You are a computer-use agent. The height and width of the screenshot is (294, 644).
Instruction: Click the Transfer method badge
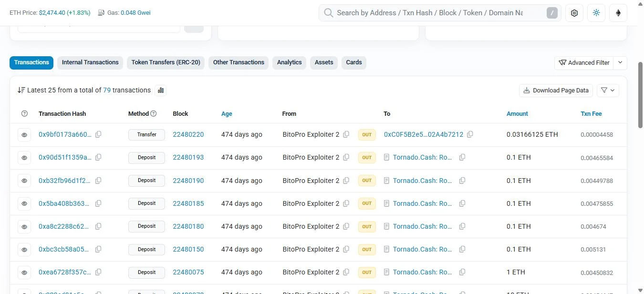pos(146,135)
